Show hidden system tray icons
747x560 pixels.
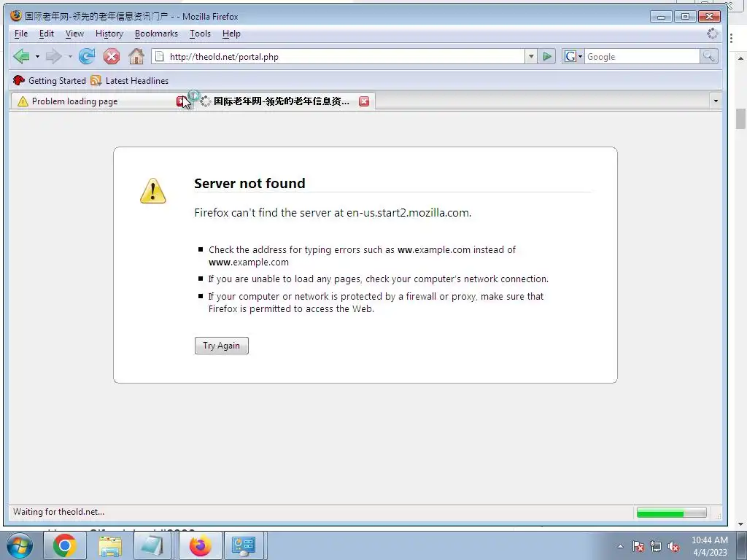click(620, 546)
